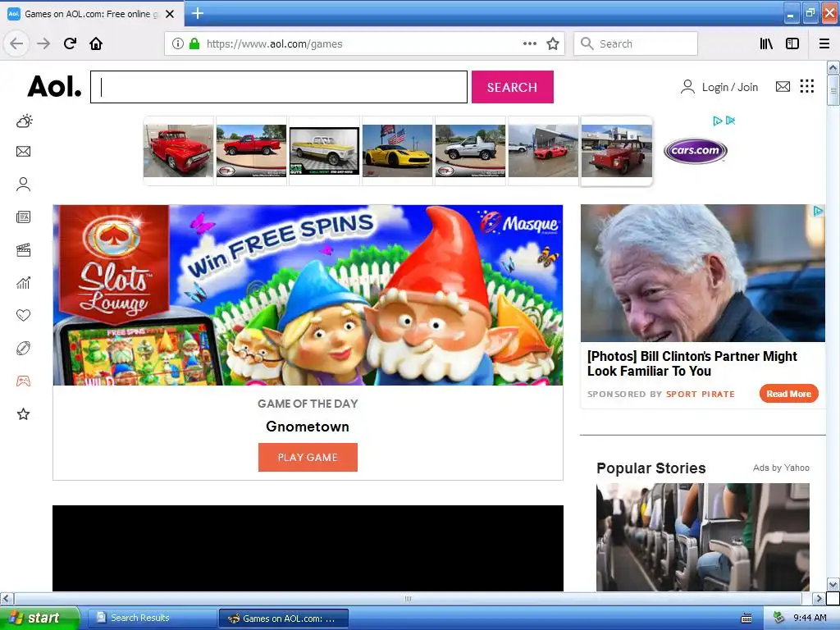840x630 pixels.
Task: Select Games on AOL.com taskbar button
Action: tap(284, 619)
